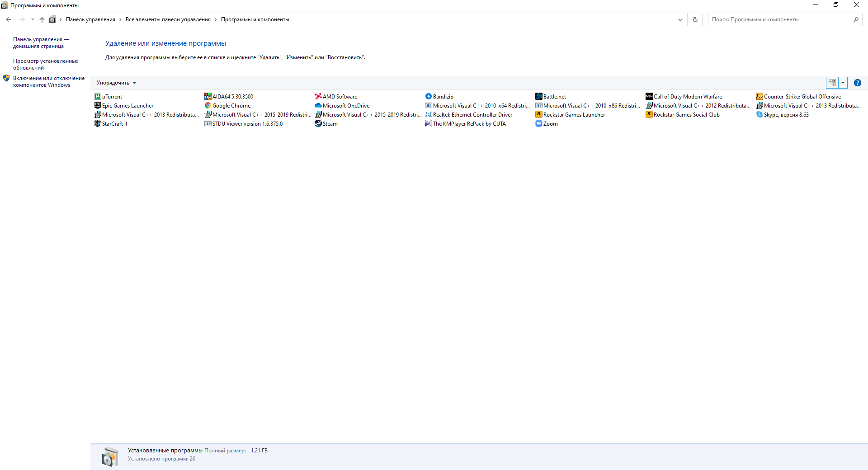Open the address bar history dropdown
The image size is (868, 470).
coord(680,19)
